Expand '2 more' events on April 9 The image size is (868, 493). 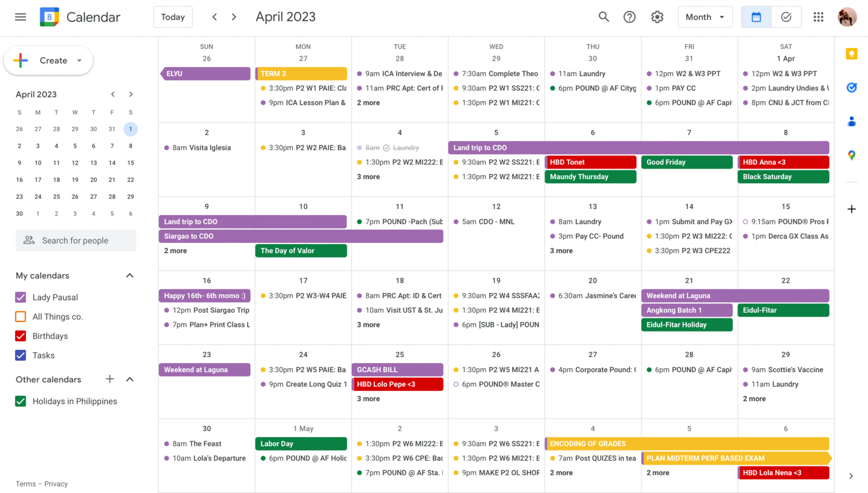point(175,251)
